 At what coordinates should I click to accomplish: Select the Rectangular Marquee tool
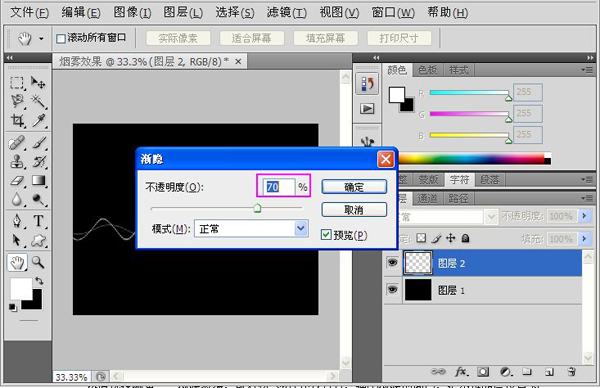[17, 82]
